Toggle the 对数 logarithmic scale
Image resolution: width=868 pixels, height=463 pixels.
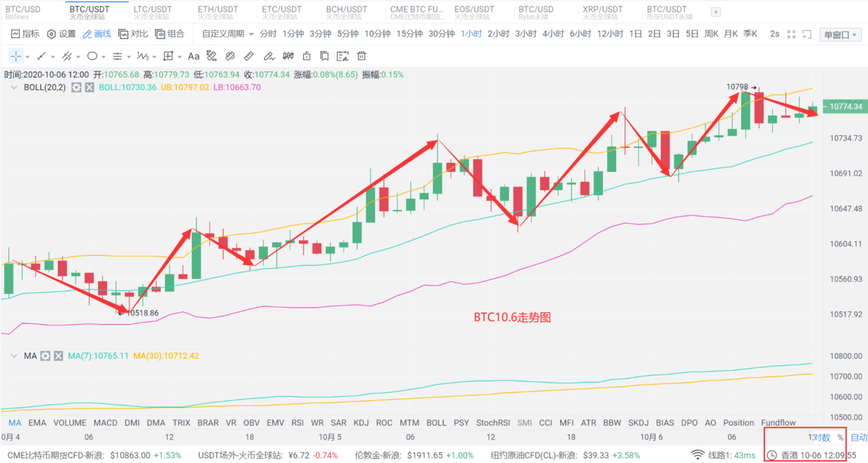(x=821, y=438)
